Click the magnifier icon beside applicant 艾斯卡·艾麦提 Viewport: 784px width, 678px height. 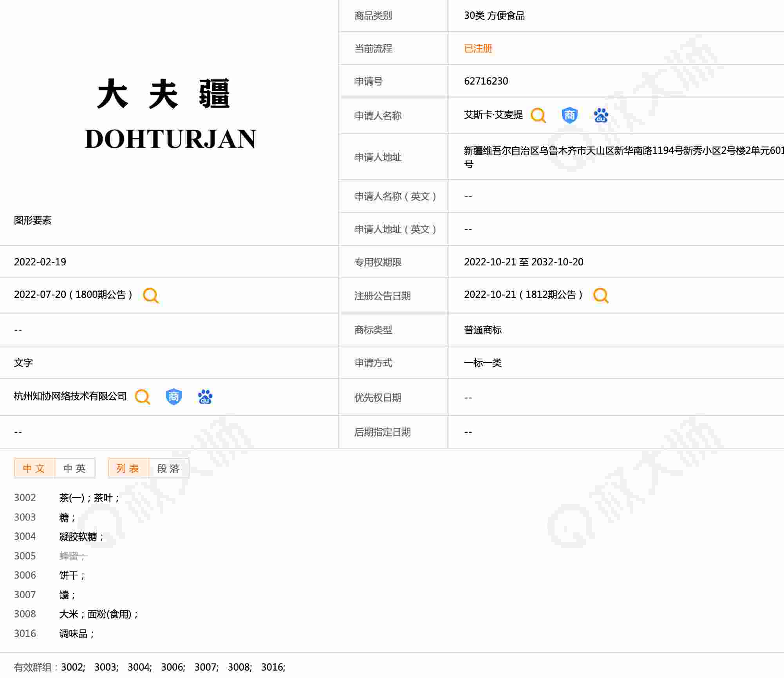coord(538,115)
